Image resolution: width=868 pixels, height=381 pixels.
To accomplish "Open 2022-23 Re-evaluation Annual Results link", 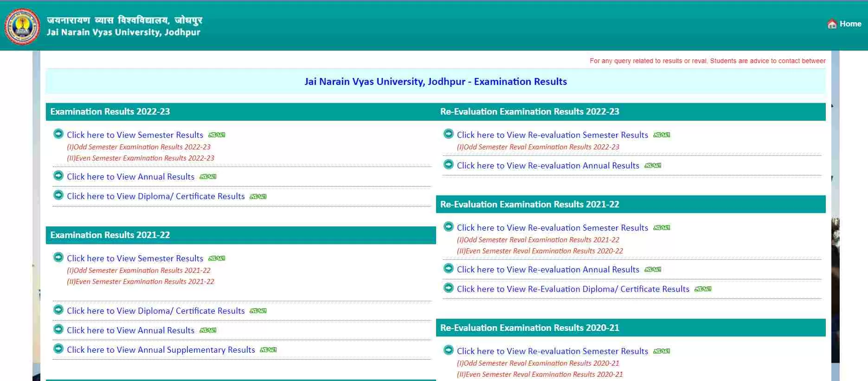I will [x=548, y=166].
